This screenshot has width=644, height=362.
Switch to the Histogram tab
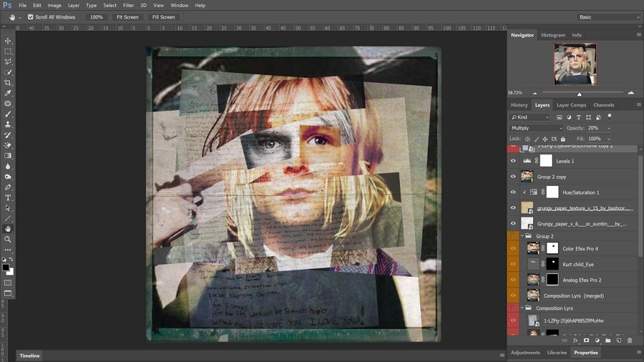tap(553, 35)
